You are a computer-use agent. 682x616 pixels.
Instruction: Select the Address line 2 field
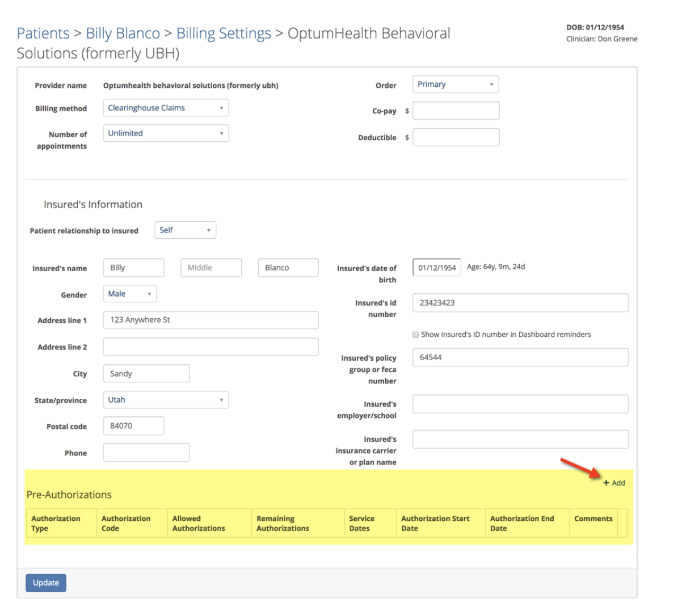click(x=211, y=347)
